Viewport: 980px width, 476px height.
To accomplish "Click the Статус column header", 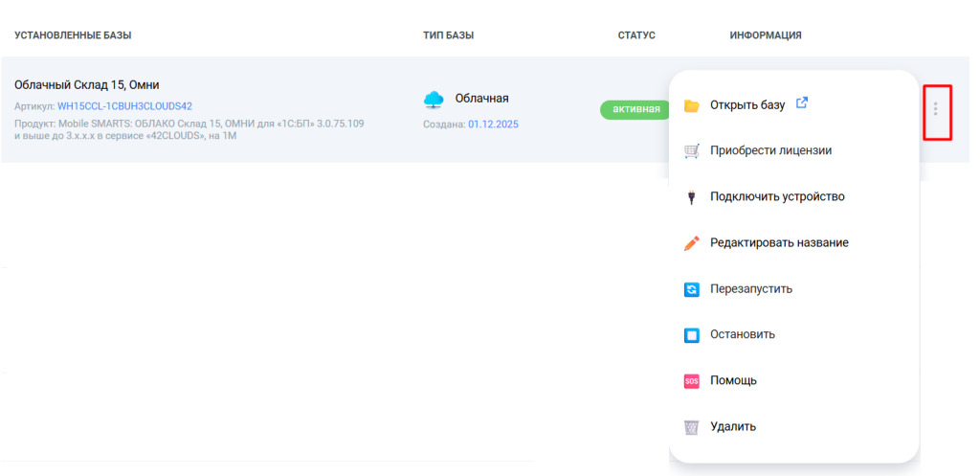I will (x=636, y=35).
